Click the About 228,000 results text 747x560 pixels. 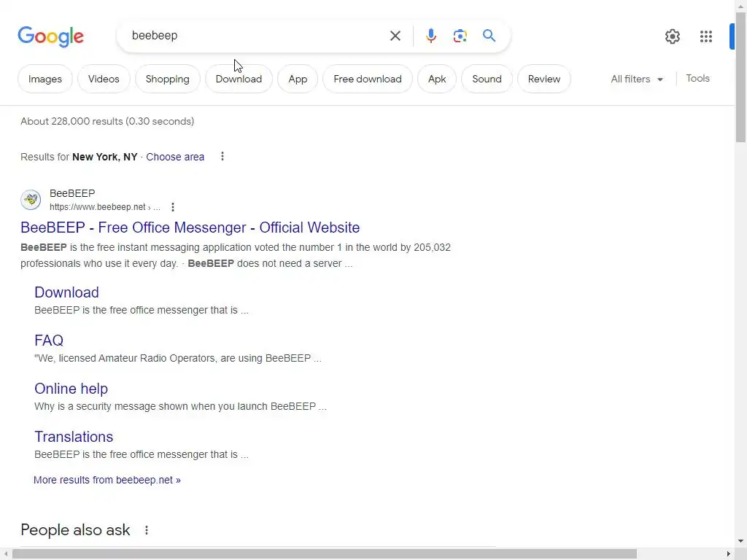[x=107, y=122]
